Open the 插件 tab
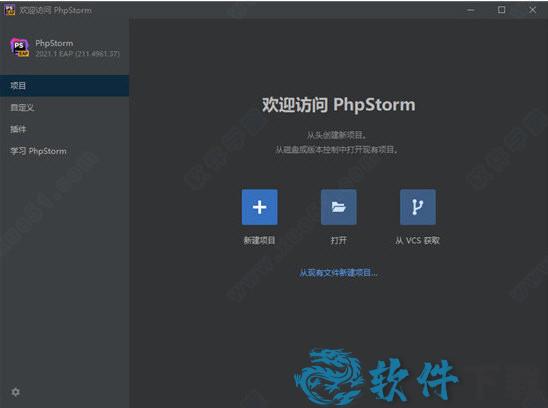Screen dimensions: 548x408 64,129
